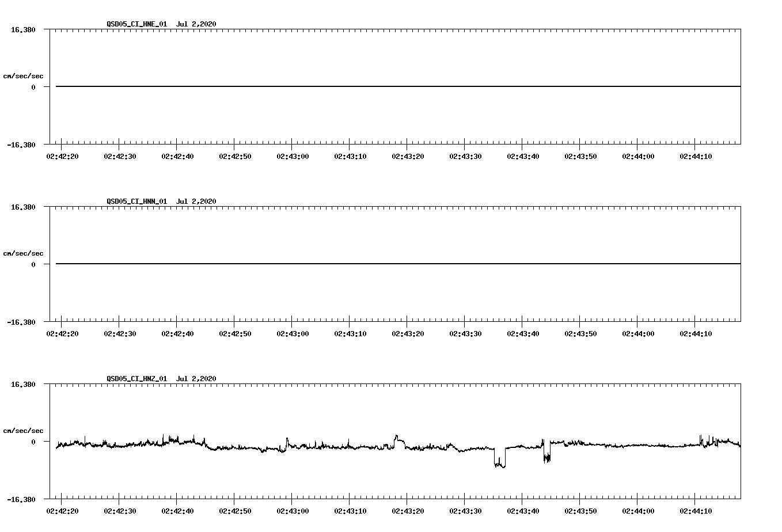Click 02:42:20 time label on HNE axis

pos(62,156)
